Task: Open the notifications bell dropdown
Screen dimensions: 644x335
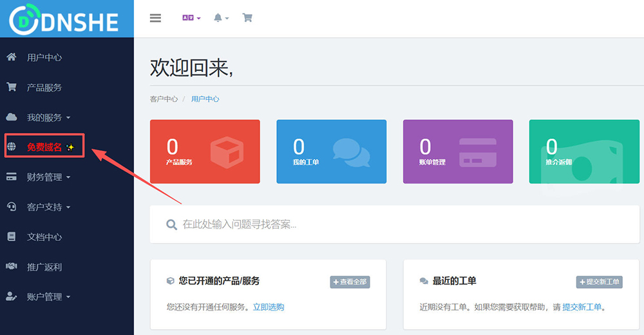Action: coord(221,18)
